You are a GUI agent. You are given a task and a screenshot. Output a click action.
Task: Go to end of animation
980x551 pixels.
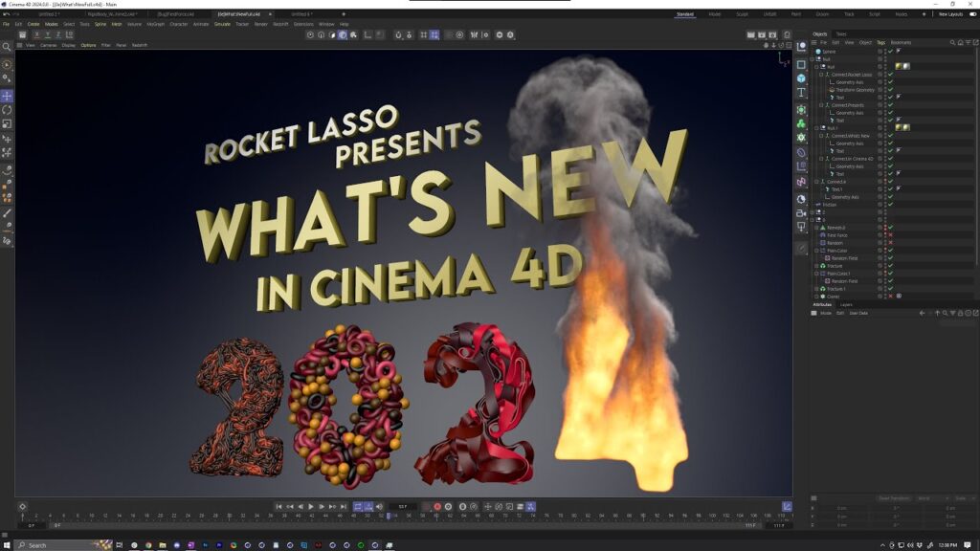344,507
